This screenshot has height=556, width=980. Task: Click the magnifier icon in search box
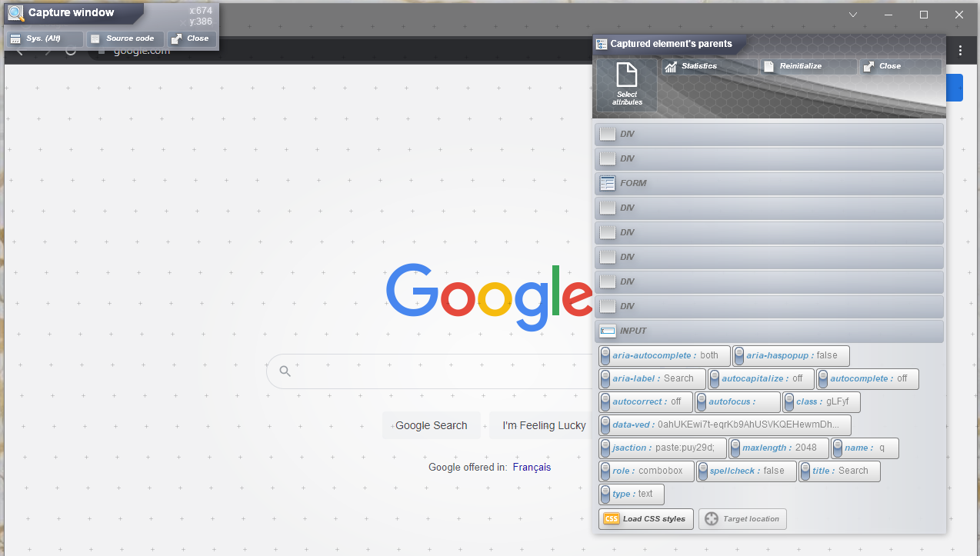pyautogui.click(x=285, y=371)
